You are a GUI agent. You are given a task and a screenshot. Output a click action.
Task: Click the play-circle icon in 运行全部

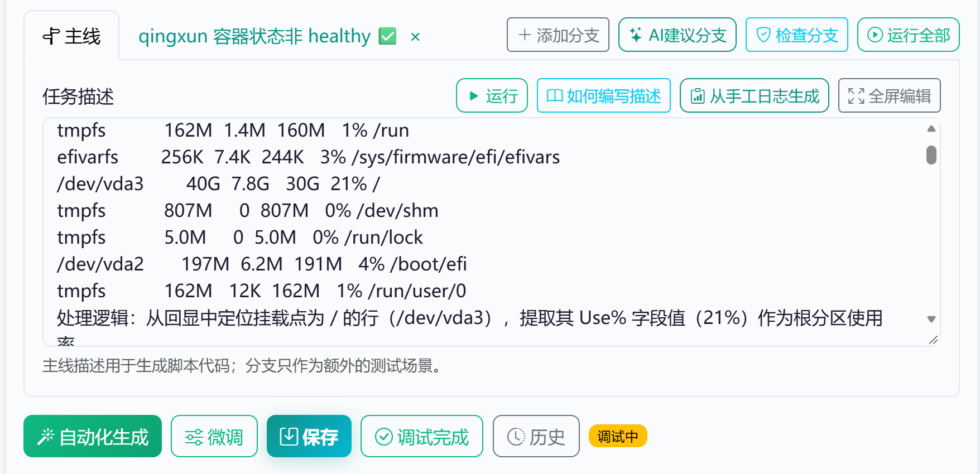tap(875, 35)
